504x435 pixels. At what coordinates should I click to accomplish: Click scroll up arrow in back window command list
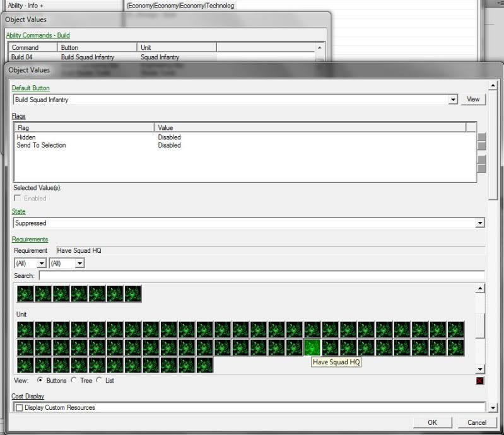coord(320,48)
